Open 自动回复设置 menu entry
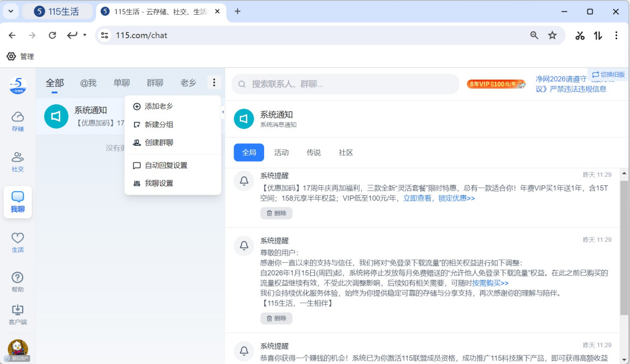 pos(166,165)
